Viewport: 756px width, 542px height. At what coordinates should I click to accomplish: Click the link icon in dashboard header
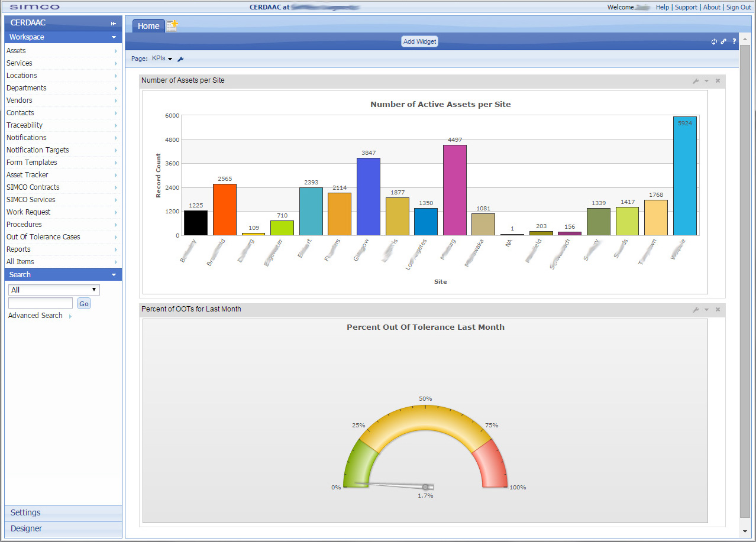(723, 41)
